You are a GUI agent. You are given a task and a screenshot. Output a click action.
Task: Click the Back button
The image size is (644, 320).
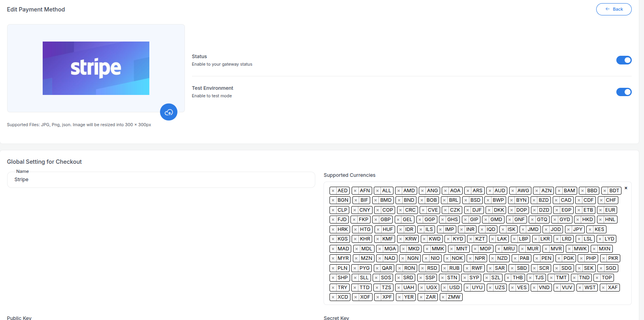pyautogui.click(x=614, y=9)
